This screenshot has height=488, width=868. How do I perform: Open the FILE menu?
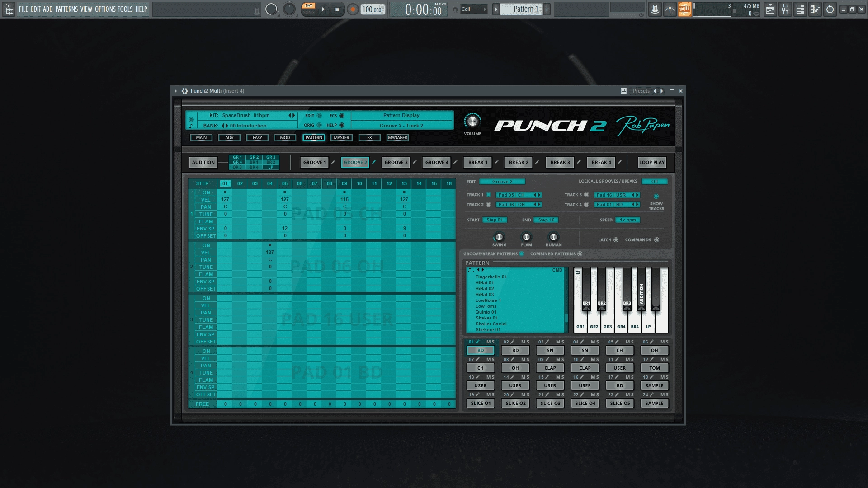click(24, 9)
